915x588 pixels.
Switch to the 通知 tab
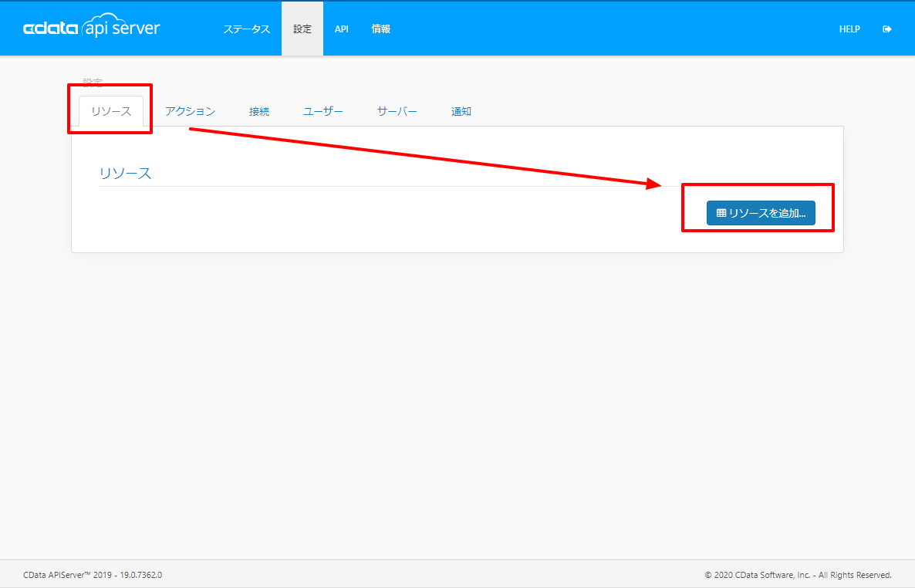click(x=461, y=112)
